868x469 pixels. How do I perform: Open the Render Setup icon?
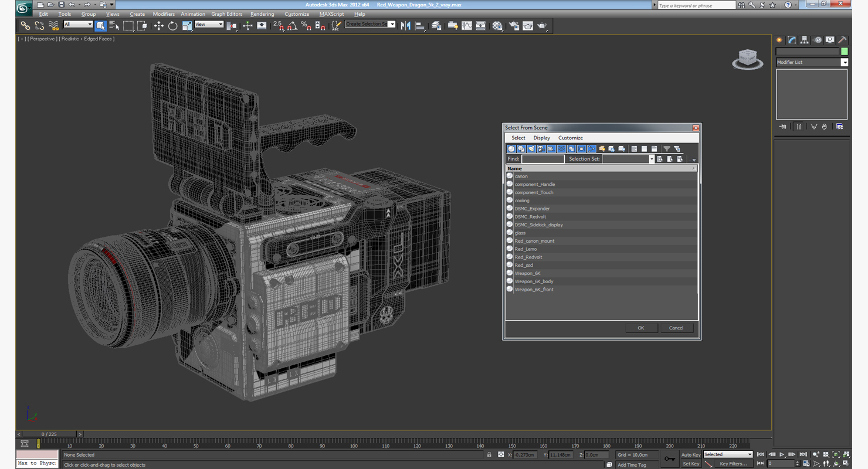[514, 26]
